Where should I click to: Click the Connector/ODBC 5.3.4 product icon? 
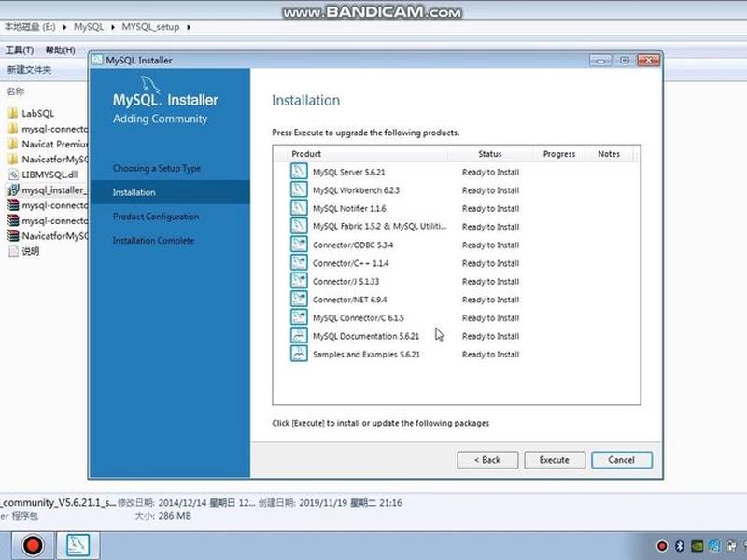pyautogui.click(x=299, y=245)
